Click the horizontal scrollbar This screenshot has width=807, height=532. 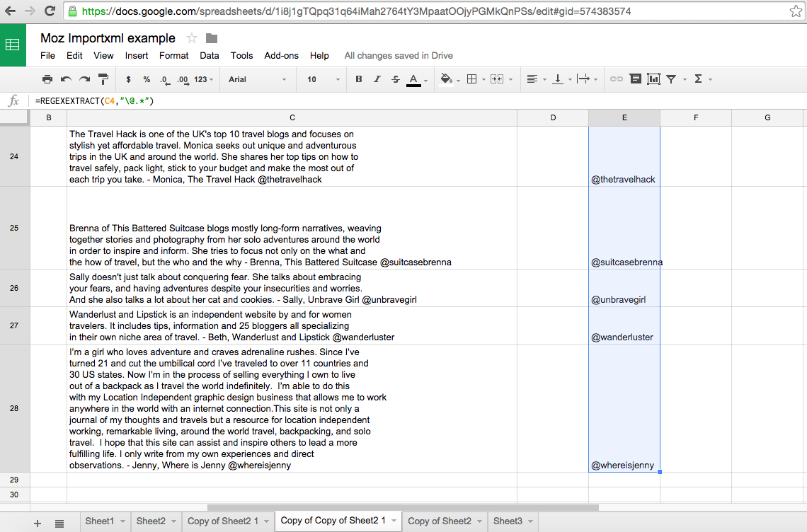403,508
